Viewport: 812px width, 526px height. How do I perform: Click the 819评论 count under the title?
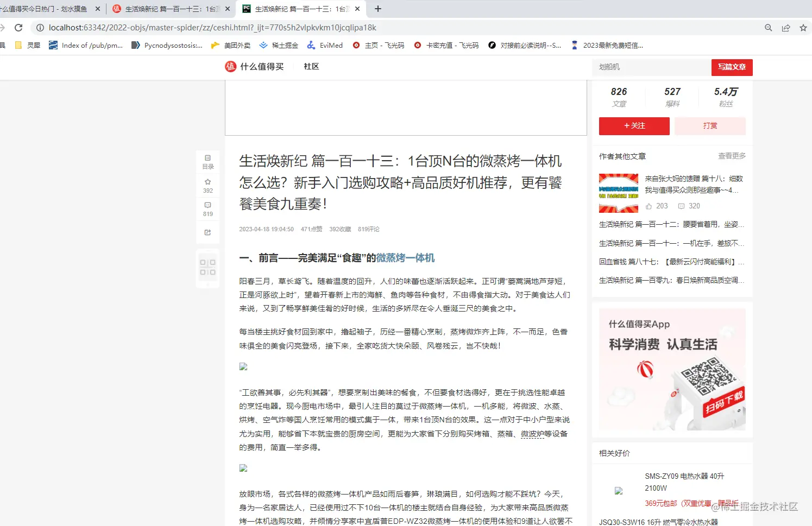tap(369, 229)
